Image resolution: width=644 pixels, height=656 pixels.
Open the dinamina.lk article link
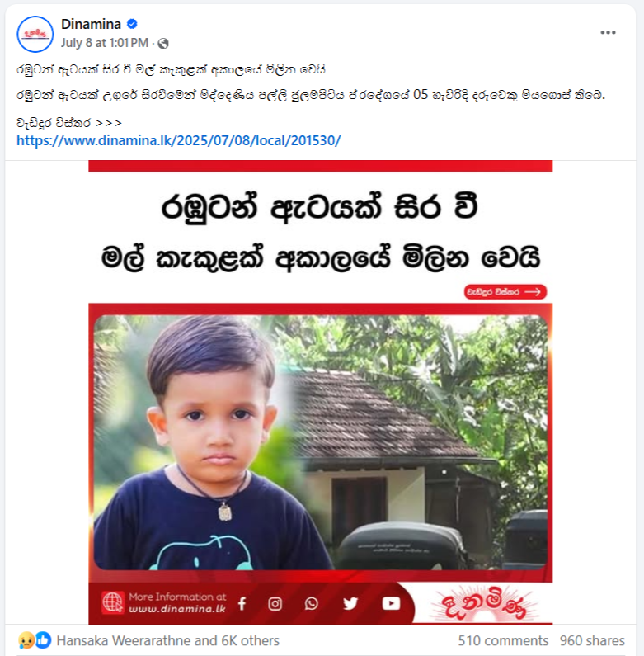tap(179, 140)
